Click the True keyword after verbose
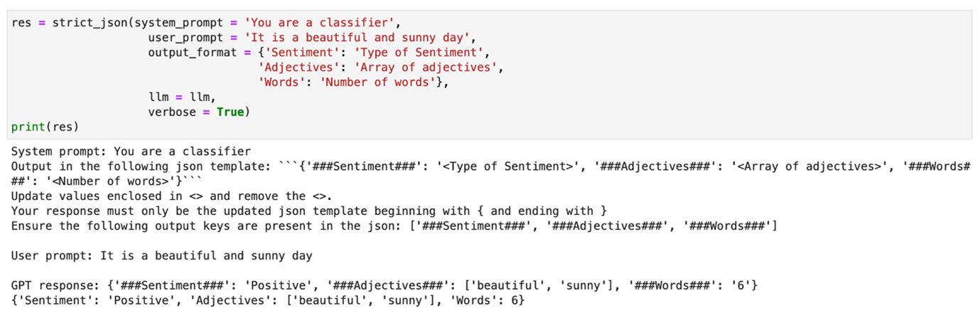 [230, 112]
